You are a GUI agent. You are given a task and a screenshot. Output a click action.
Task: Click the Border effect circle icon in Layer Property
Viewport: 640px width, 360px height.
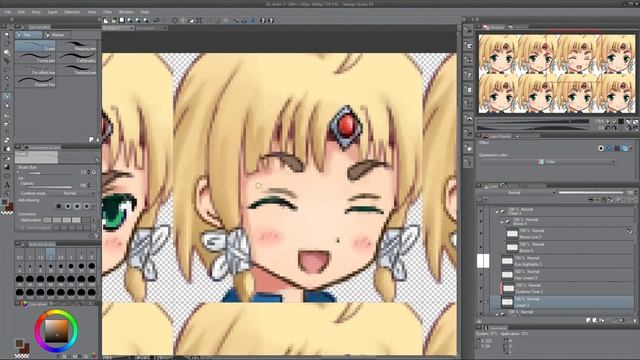pyautogui.click(x=601, y=148)
